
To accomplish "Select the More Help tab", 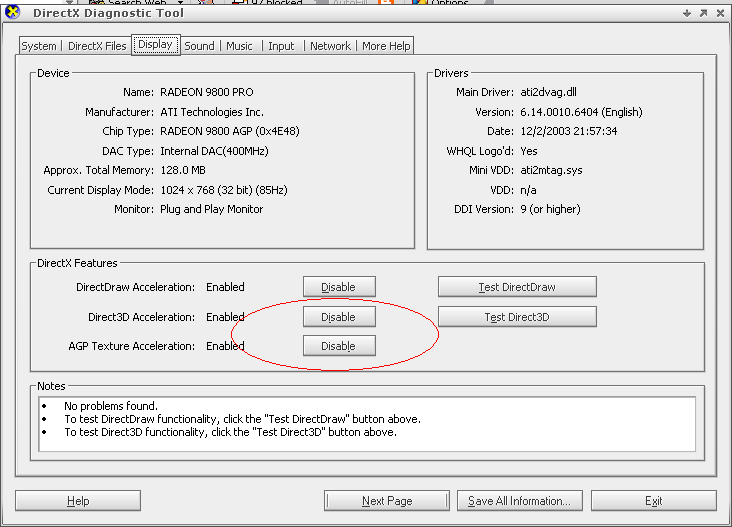I will point(386,46).
